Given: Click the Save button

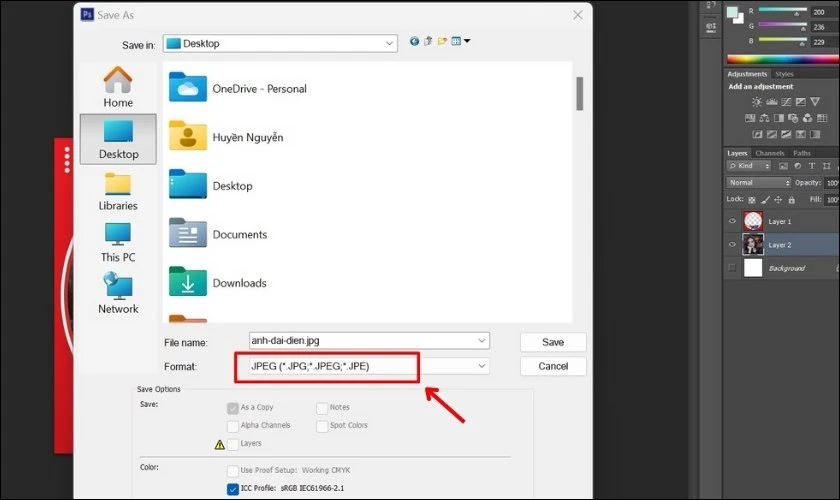Looking at the screenshot, I should 553,342.
